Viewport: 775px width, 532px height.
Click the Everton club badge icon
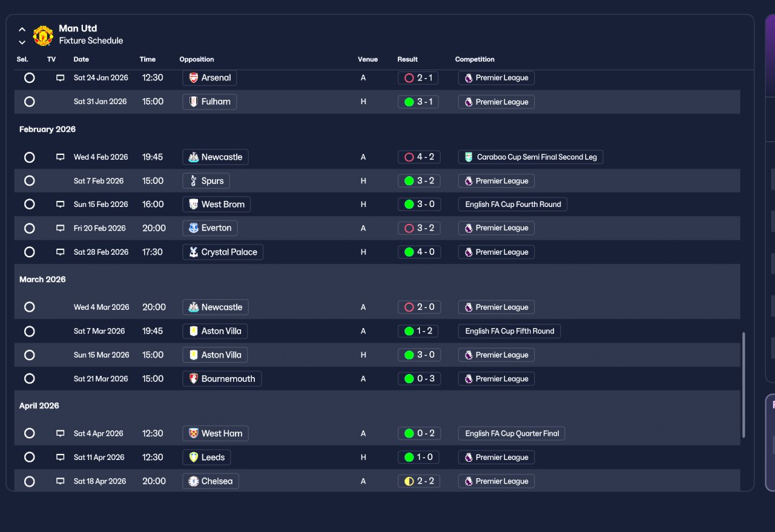(x=194, y=228)
